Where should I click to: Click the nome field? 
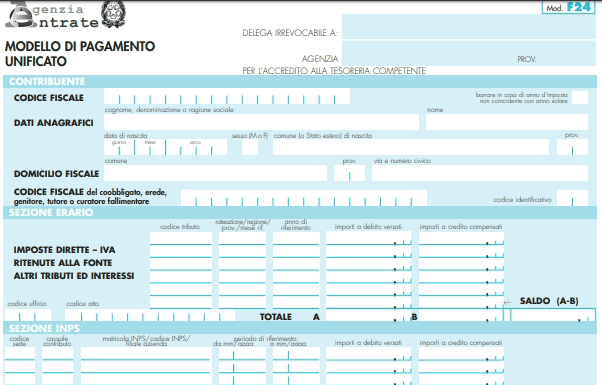(x=507, y=122)
